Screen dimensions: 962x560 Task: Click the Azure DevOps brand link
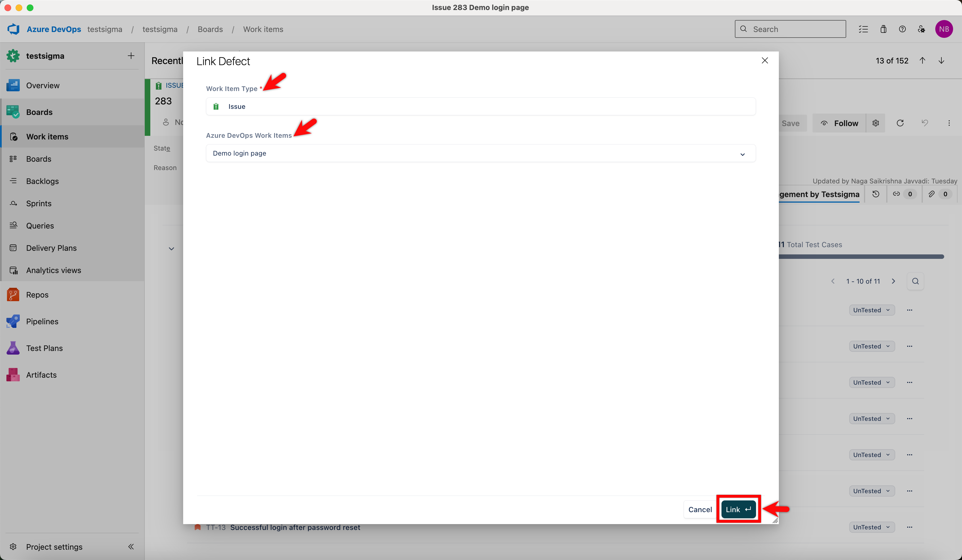click(x=54, y=30)
